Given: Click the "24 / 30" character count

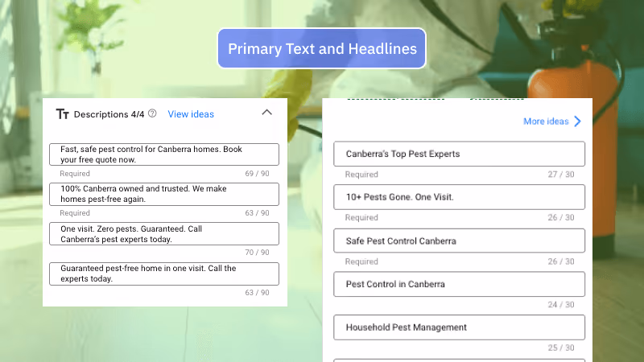Looking at the screenshot, I should tap(561, 305).
